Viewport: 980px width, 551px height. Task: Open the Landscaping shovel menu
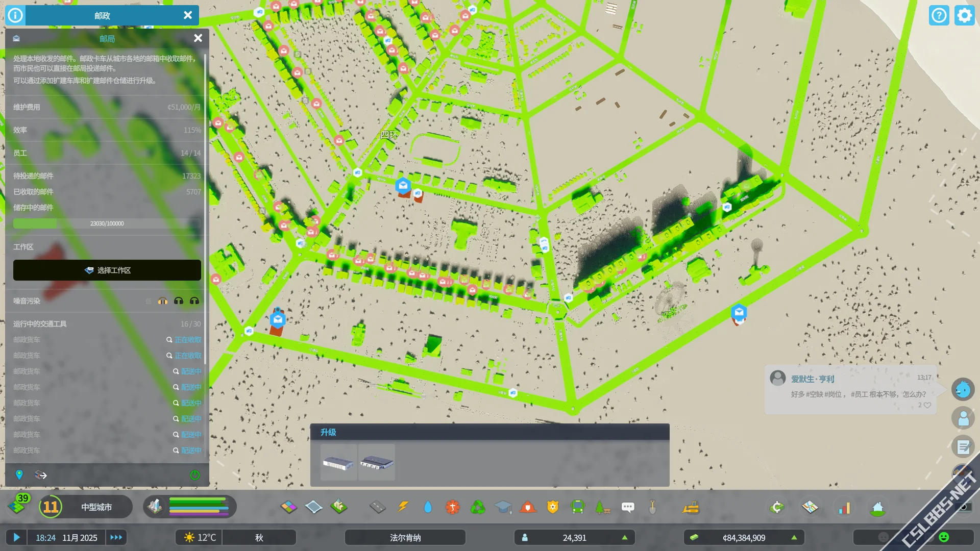point(652,507)
